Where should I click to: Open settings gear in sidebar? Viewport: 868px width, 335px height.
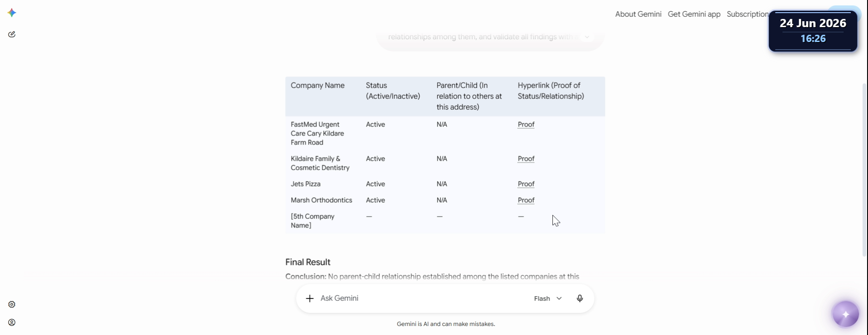(12, 304)
